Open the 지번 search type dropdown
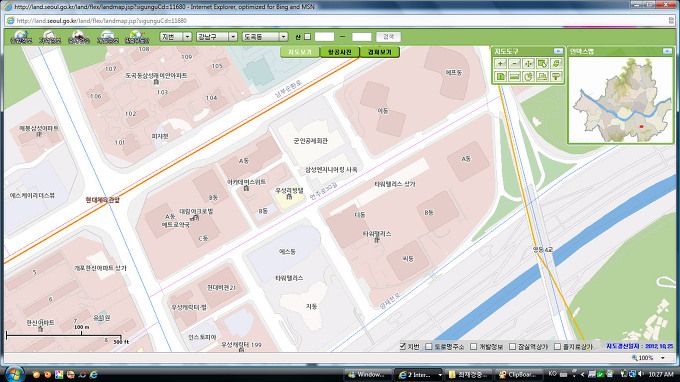The image size is (680, 382). pos(175,37)
